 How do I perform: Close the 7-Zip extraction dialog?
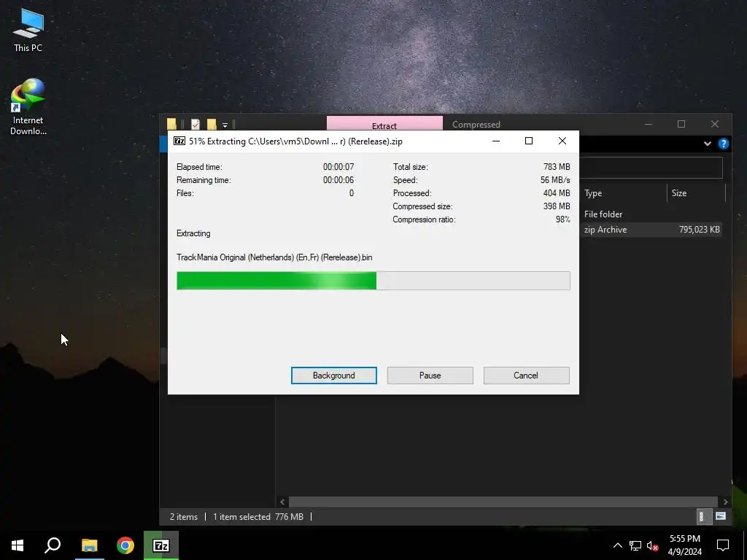[562, 141]
